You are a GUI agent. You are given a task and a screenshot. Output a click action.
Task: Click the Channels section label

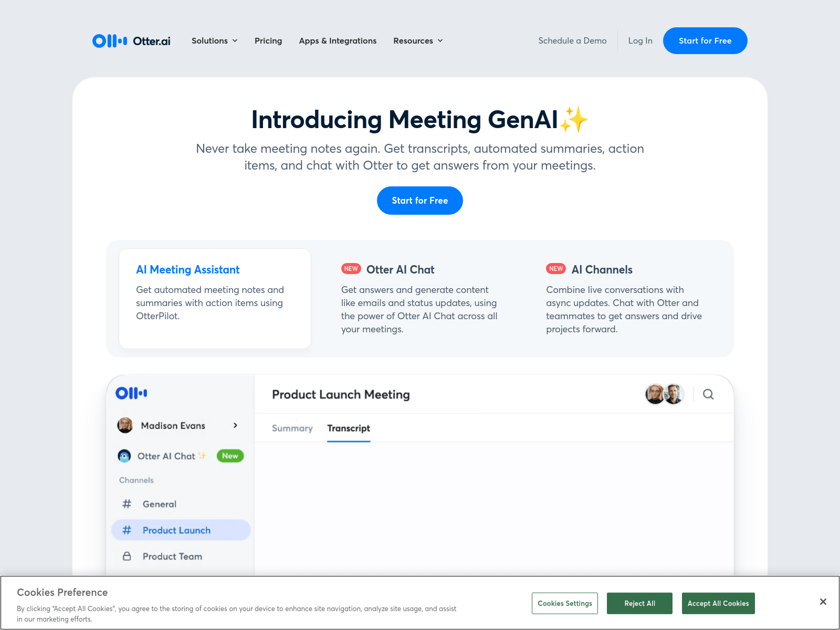[x=136, y=480]
